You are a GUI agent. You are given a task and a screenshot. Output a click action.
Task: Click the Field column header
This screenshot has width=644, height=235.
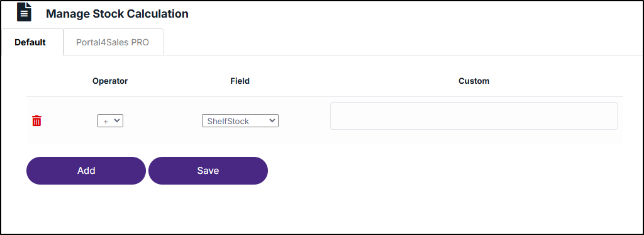240,81
